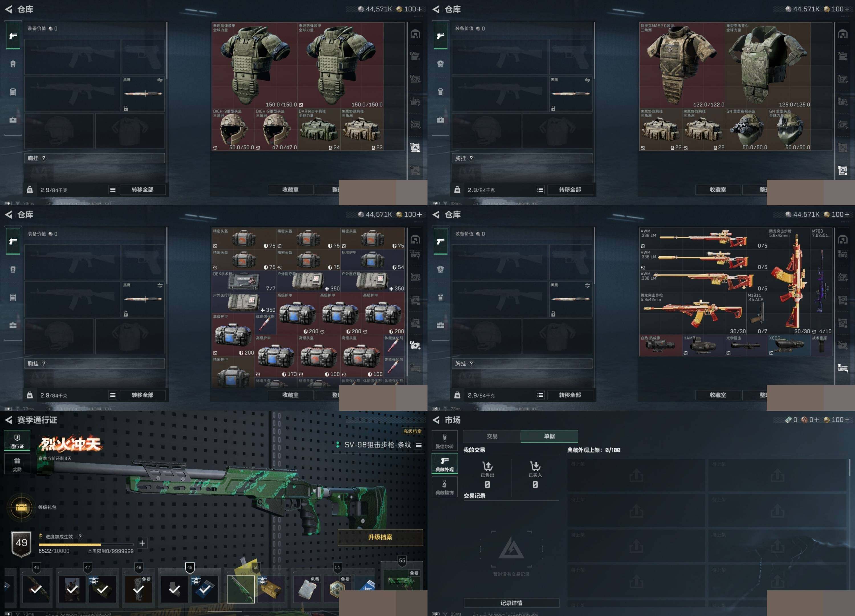Go back from the 赛季通行证 screen
The image size is (855, 616).
(8, 420)
